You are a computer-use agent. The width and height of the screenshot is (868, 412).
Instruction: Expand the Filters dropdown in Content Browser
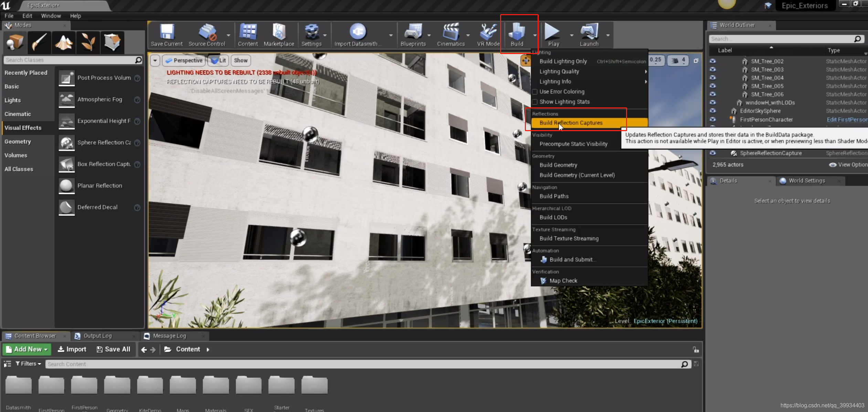click(x=28, y=364)
